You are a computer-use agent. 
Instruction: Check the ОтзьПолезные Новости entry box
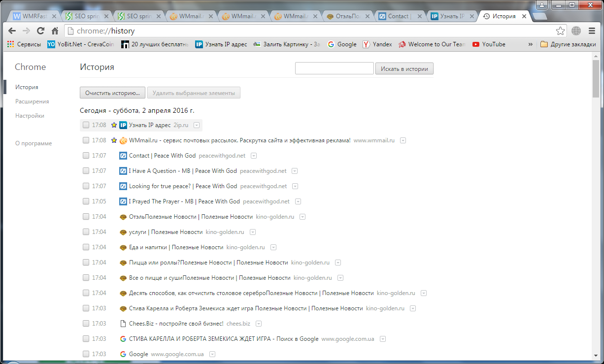pos(86,217)
